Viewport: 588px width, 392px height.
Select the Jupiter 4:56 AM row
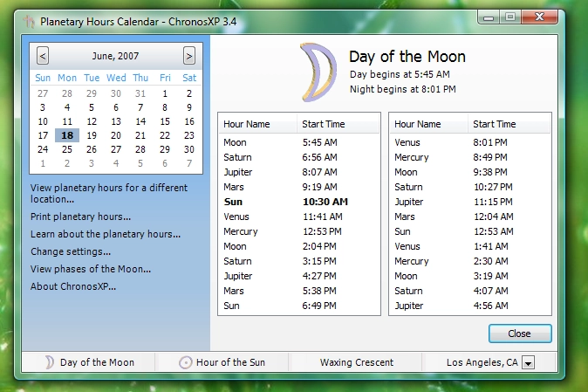coord(470,306)
